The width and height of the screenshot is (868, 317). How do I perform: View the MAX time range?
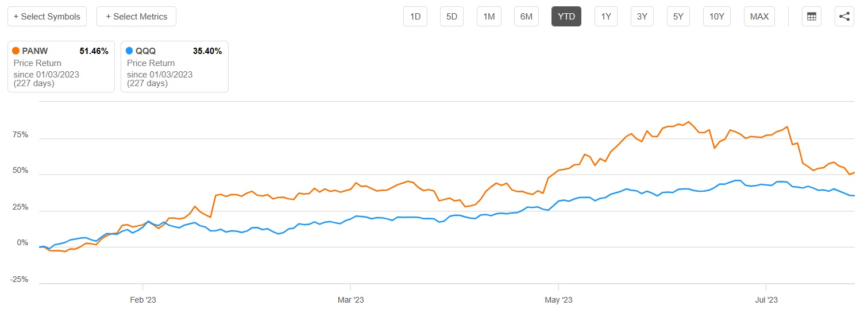click(759, 17)
